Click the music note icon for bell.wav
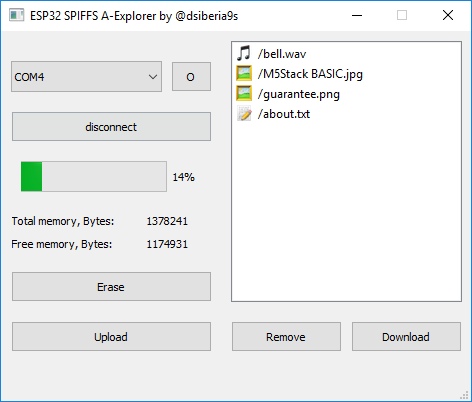 (244, 53)
